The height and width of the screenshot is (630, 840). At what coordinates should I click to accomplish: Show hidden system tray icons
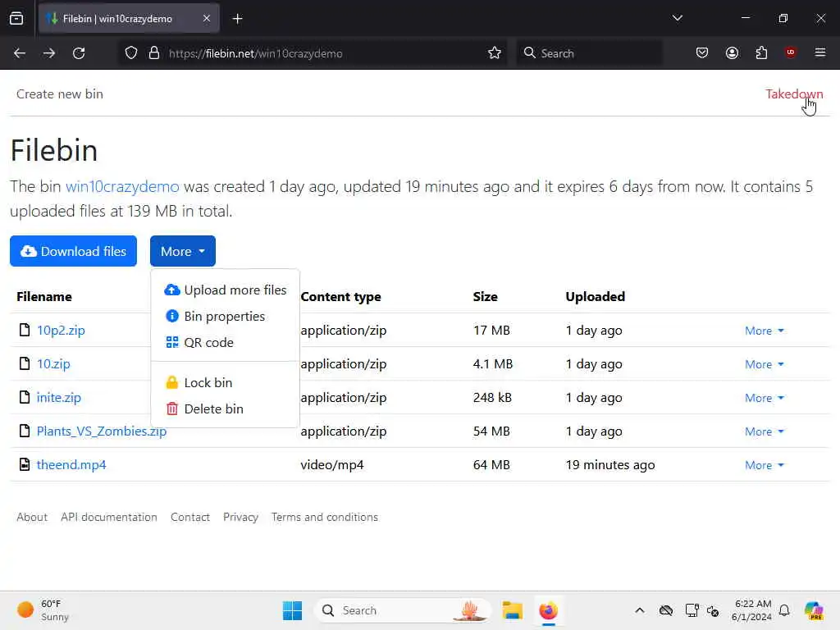click(x=640, y=610)
